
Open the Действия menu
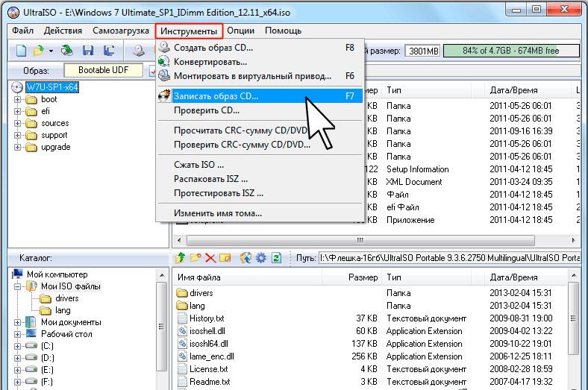(63, 31)
